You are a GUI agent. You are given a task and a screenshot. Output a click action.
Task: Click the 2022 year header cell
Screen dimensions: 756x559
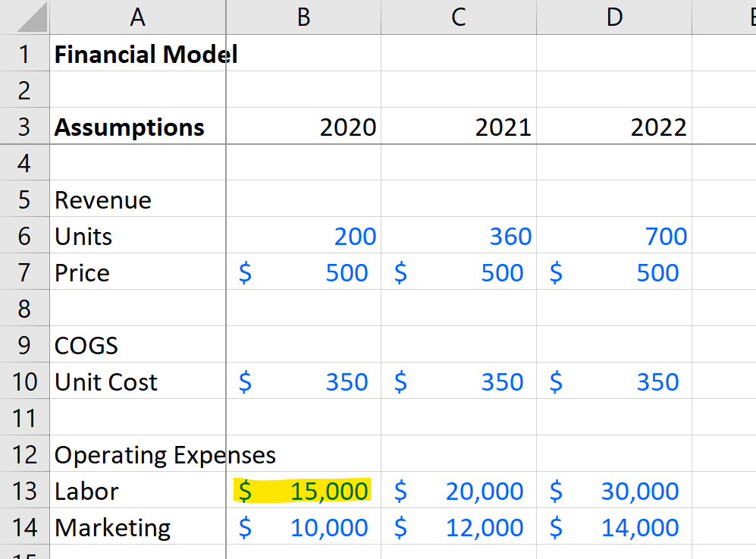[x=613, y=127]
